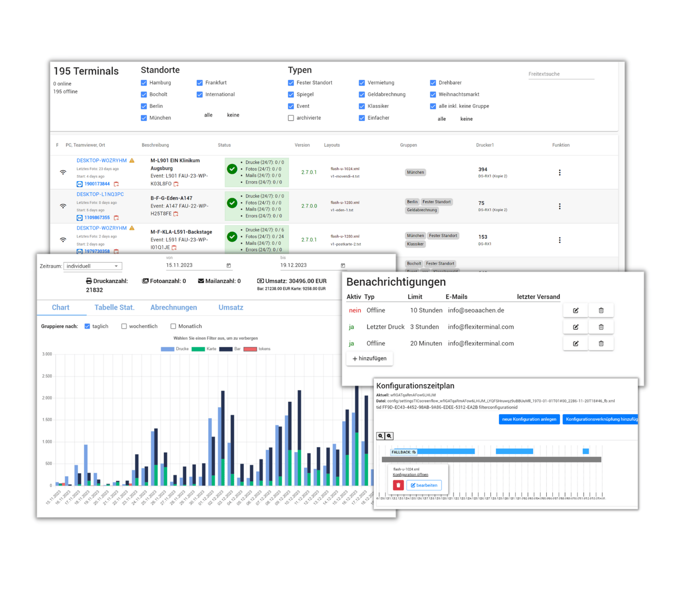
Task: Click the first magnifier zoom icon in Konfigurationszeitplan
Action: [x=381, y=436]
